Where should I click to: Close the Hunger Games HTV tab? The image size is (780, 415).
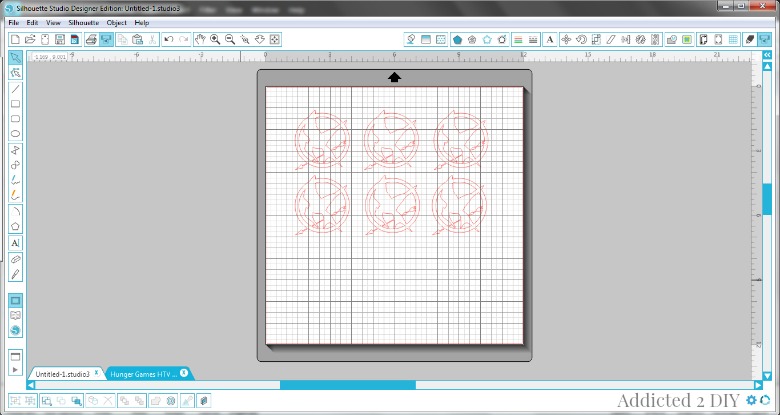coord(184,373)
